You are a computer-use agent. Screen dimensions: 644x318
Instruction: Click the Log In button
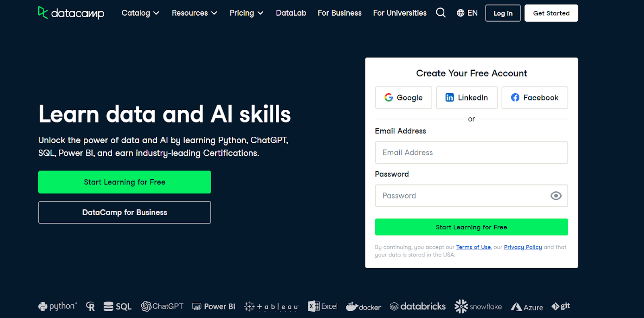click(503, 13)
